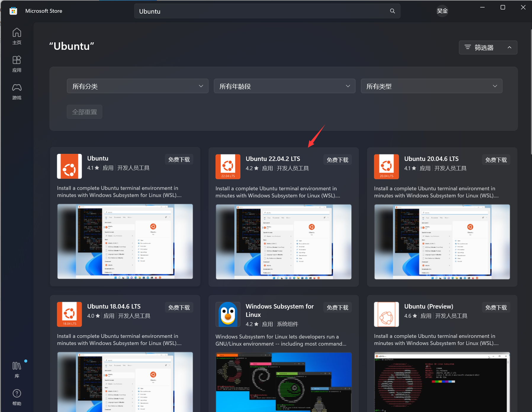Click 免费下载 for Ubuntu 22.04.2 LTS
The width and height of the screenshot is (532, 412).
click(x=337, y=160)
